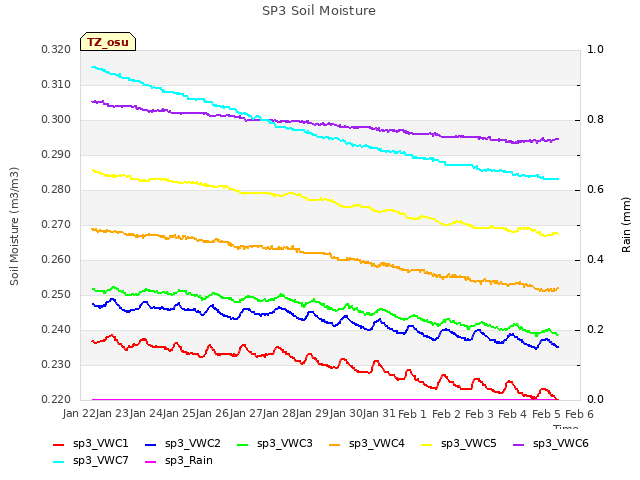Click the 0.8 rain axis tick value
Image resolution: width=640 pixels, height=480 pixels.
pyautogui.click(x=595, y=120)
